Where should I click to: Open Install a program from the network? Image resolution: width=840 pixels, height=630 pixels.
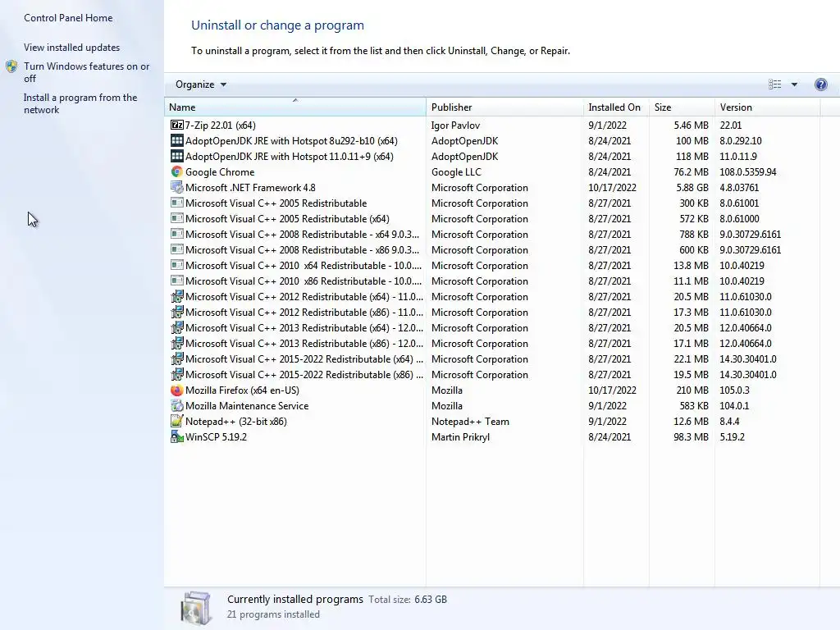click(80, 103)
